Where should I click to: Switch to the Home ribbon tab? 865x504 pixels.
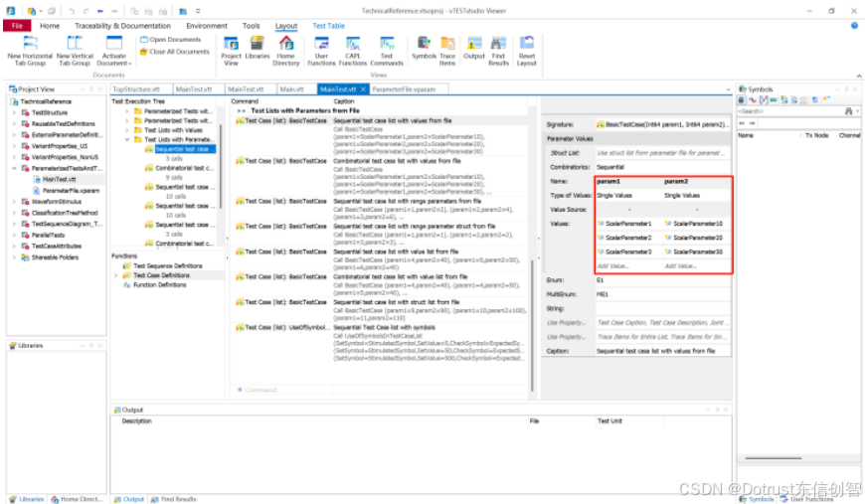50,26
